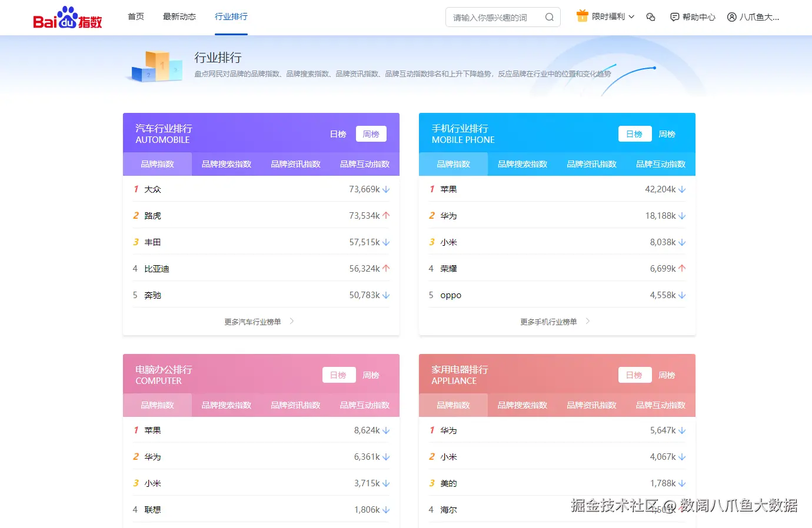812x528 pixels.
Task: Click down arrow beside 小米 8,038k
Action: pyautogui.click(x=682, y=242)
